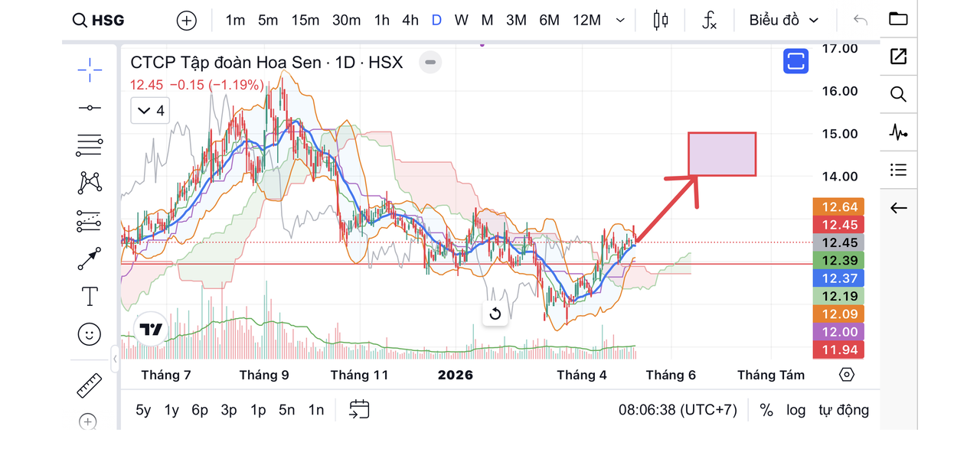Choose the 6M timeframe
Image resolution: width=980 pixels, height=452 pixels.
549,21
